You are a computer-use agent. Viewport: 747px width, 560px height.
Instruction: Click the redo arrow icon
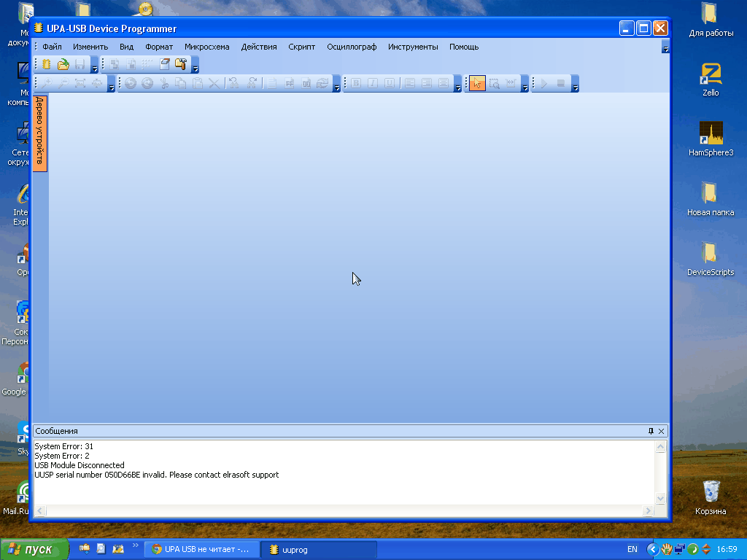147,83
